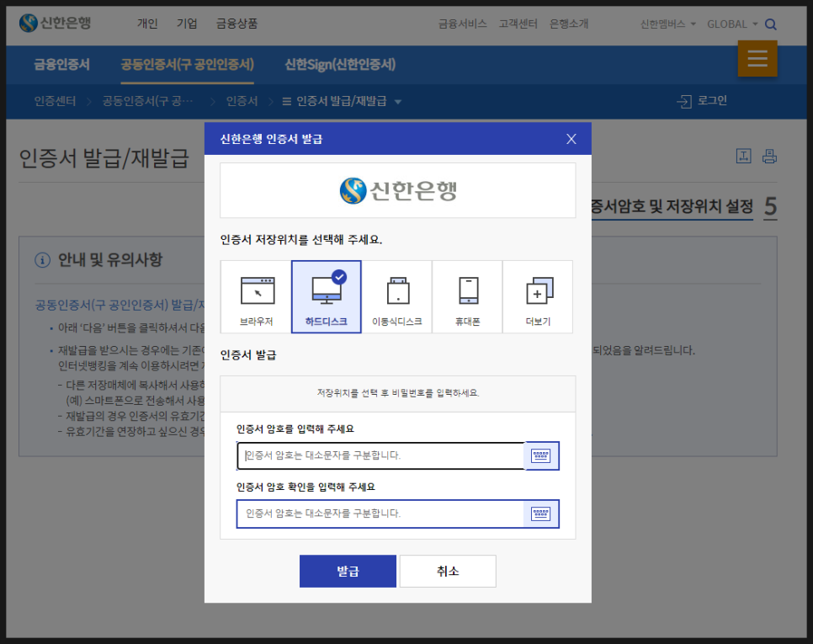This screenshot has width=813, height=644.
Task: Select the 휴대폰 certificate storage icon
Action: coord(467,296)
